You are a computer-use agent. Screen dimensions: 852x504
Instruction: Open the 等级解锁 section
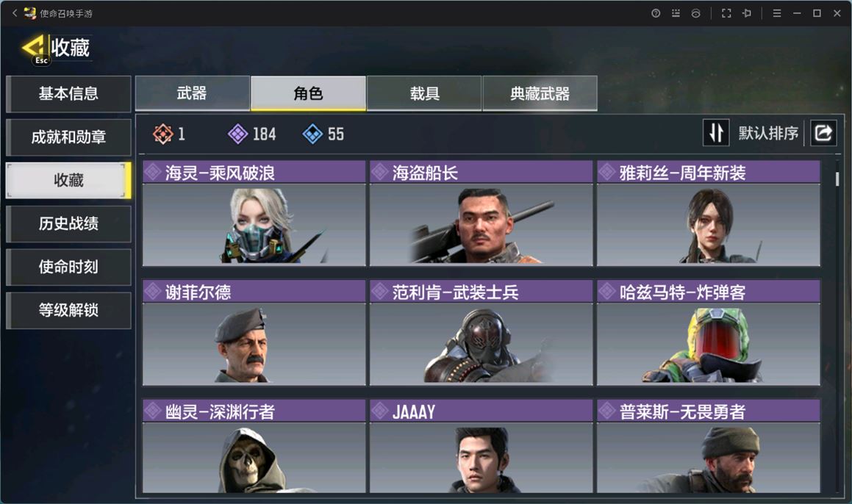click(68, 310)
